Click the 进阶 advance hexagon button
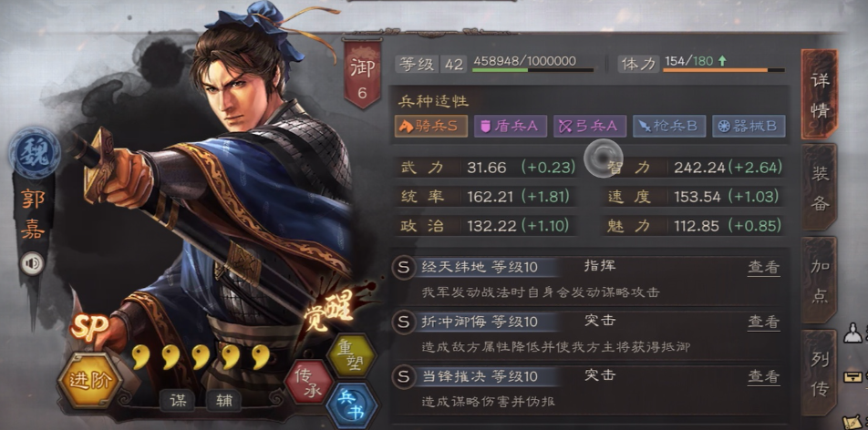The height and width of the screenshot is (430, 868). tap(90, 380)
